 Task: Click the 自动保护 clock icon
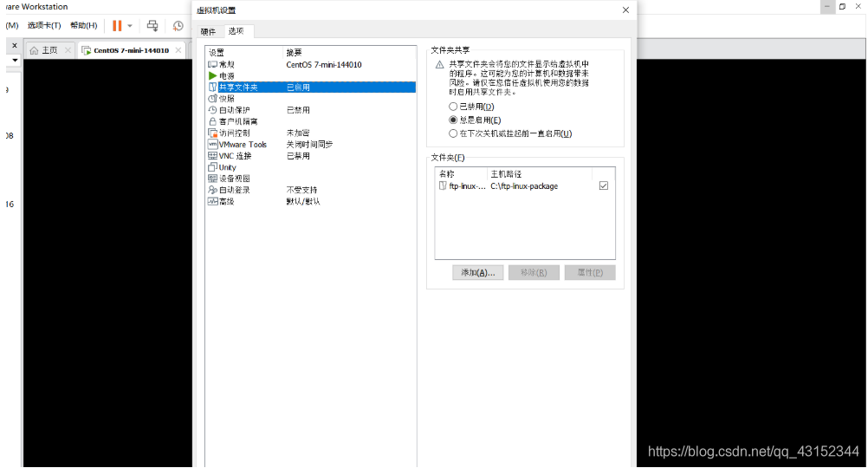point(212,110)
